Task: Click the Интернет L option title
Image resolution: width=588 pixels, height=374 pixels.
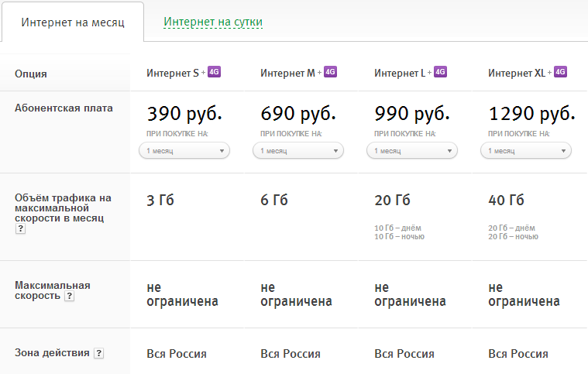Action: pyautogui.click(x=400, y=74)
